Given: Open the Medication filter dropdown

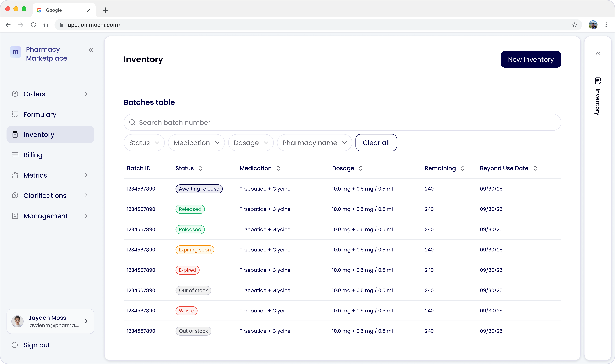Looking at the screenshot, I should click(196, 143).
